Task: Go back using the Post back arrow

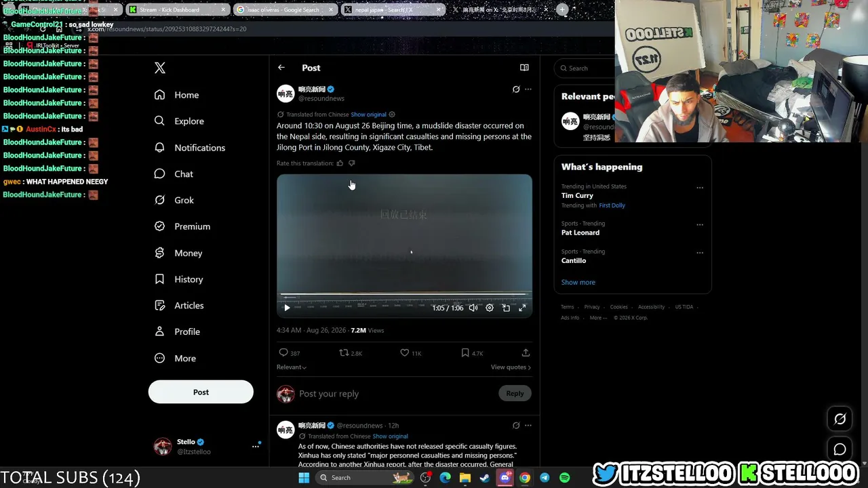Action: (x=281, y=68)
